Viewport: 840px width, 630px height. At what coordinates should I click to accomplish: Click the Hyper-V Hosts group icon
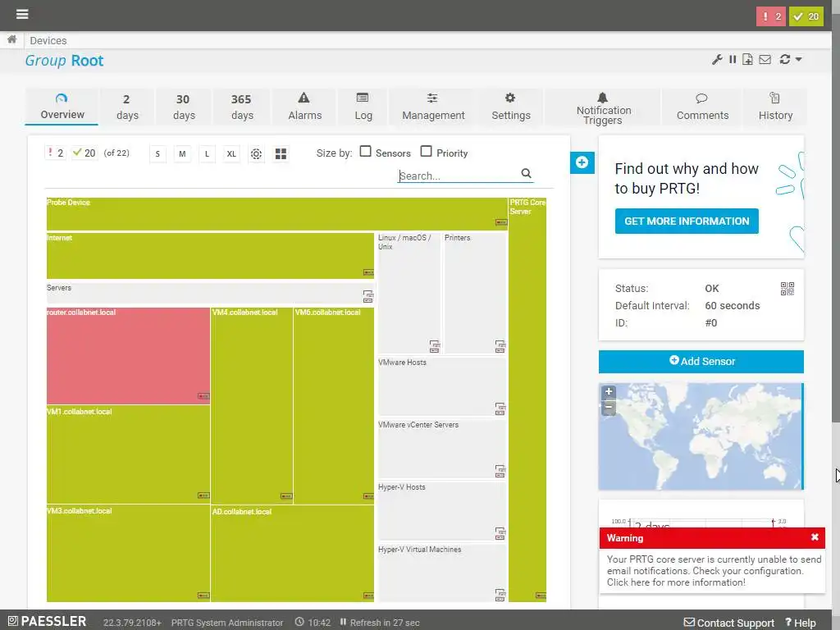point(500,533)
